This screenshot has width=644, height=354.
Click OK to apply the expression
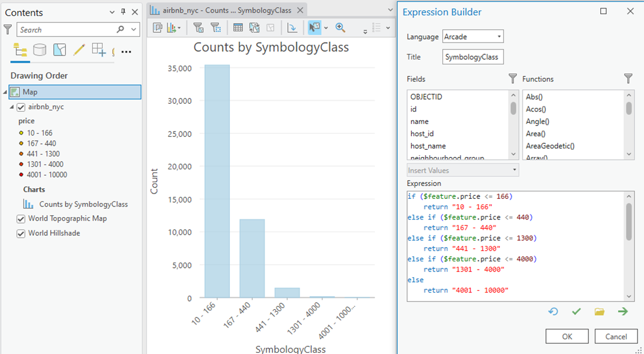[x=567, y=336]
